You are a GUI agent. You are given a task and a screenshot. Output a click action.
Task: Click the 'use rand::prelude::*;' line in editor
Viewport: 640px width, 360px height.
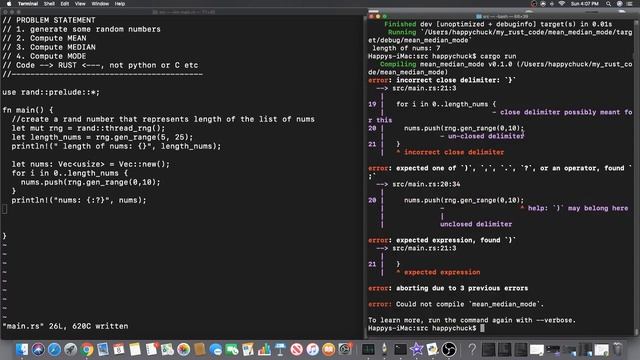coord(51,92)
